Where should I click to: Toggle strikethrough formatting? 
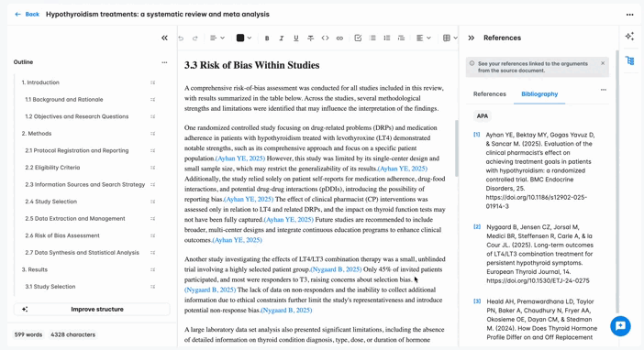pyautogui.click(x=310, y=38)
